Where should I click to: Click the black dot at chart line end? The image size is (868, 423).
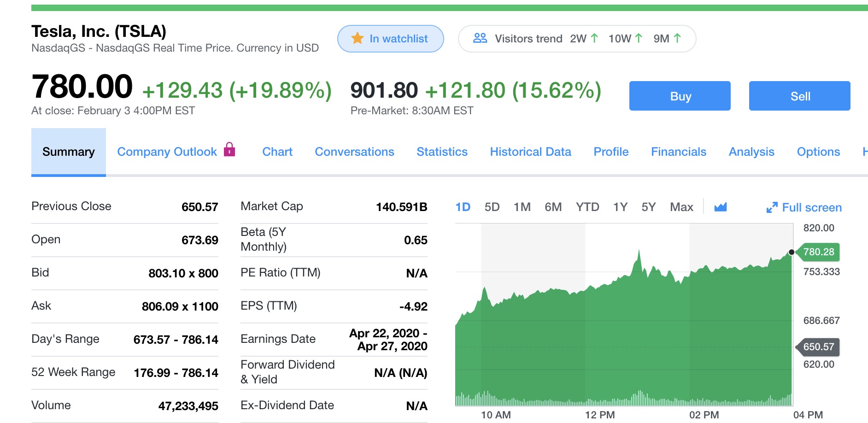tap(792, 252)
